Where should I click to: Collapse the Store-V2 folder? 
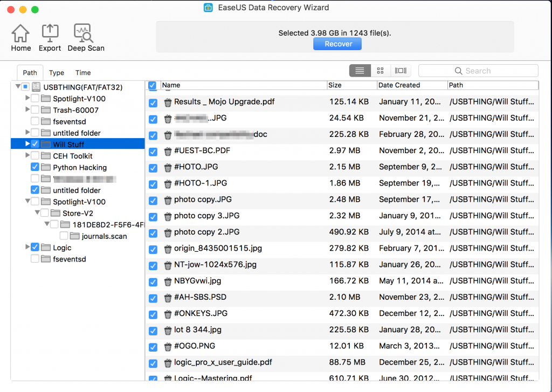pos(37,213)
